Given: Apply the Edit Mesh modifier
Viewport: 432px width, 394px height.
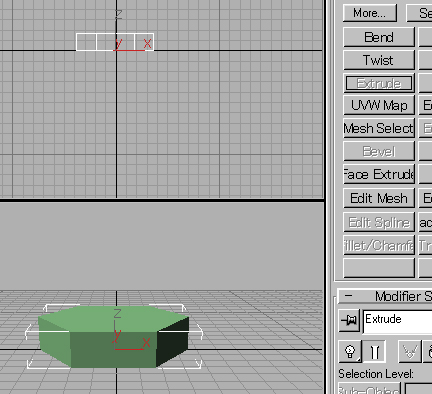Looking at the screenshot, I should [x=379, y=198].
